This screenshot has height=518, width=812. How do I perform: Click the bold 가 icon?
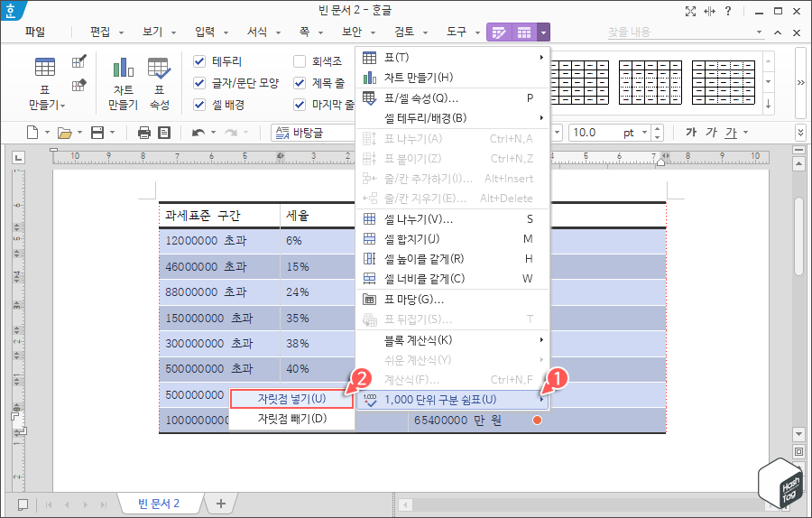point(691,133)
